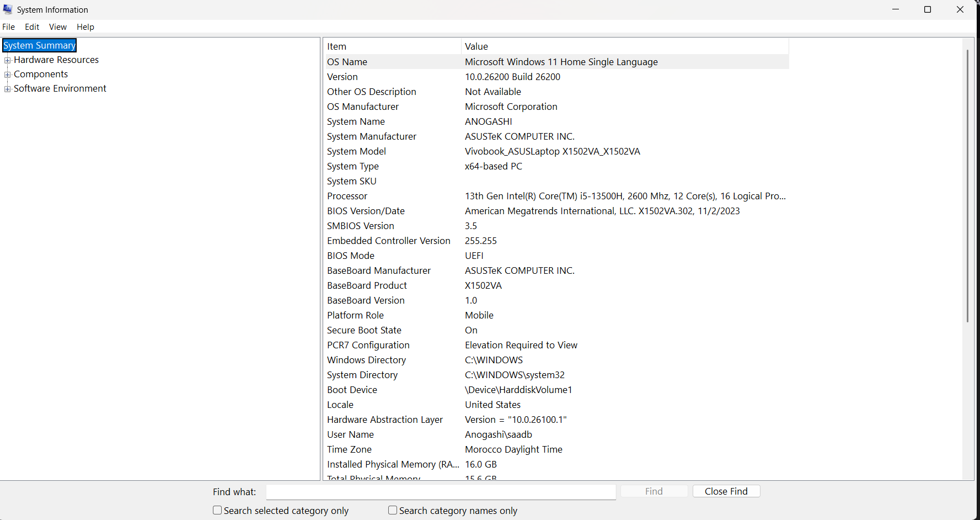This screenshot has width=980, height=520.
Task: Click the Item column header
Action: click(x=392, y=46)
